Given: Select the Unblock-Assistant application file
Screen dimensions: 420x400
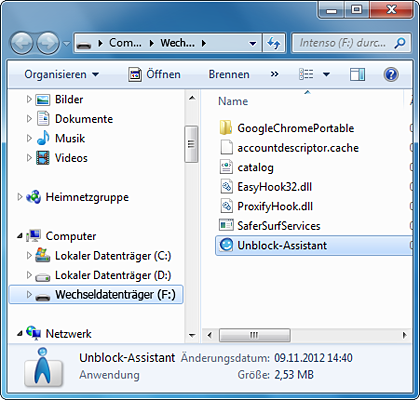Looking at the screenshot, I should [x=313, y=246].
